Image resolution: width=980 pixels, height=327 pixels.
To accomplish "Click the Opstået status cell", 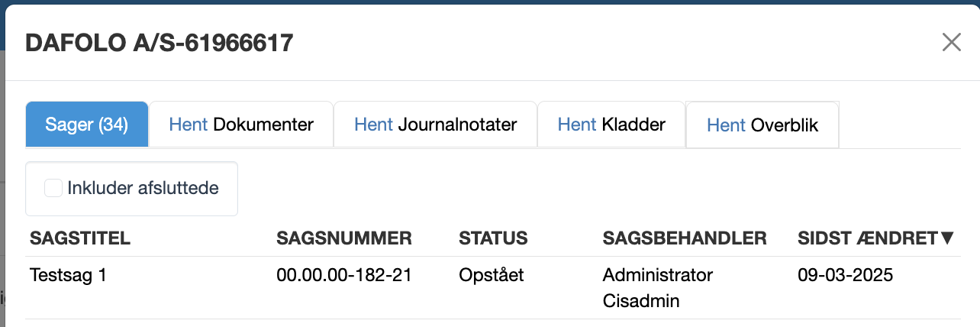I will [492, 275].
